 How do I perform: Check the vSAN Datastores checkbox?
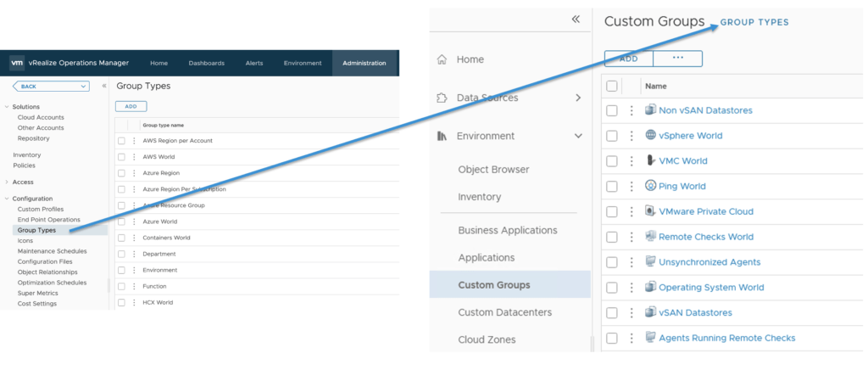[612, 313]
